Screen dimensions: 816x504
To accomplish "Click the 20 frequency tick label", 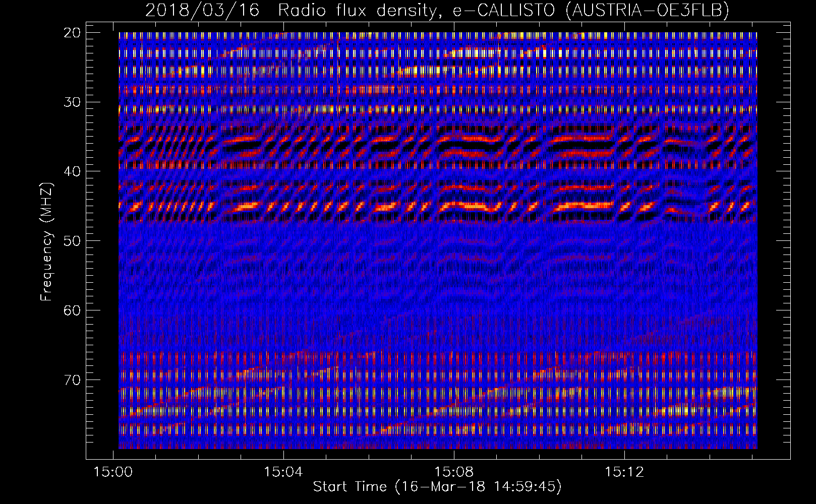I will pos(72,33).
